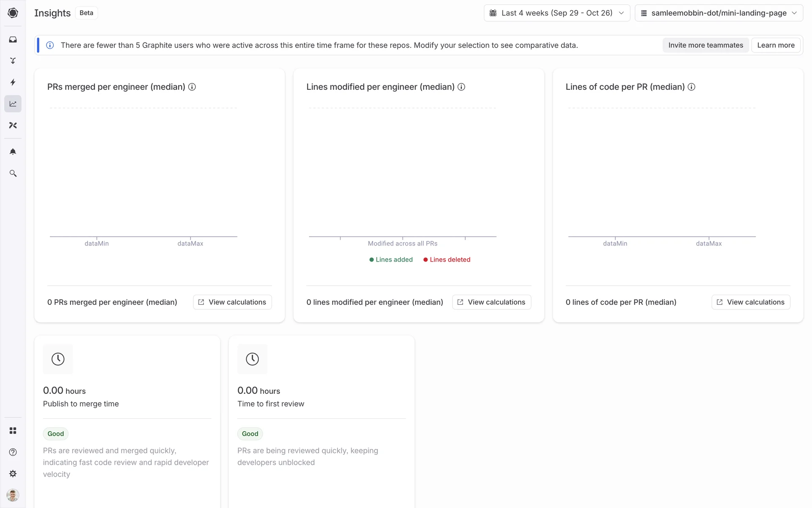
Task: Click the search magnifier sidebar icon
Action: point(13,174)
